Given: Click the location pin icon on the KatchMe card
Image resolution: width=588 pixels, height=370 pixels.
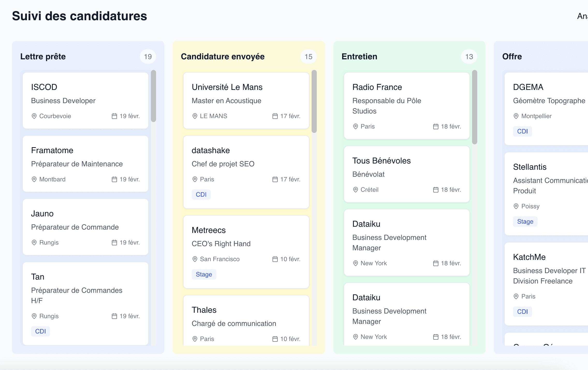Looking at the screenshot, I should [516, 296].
